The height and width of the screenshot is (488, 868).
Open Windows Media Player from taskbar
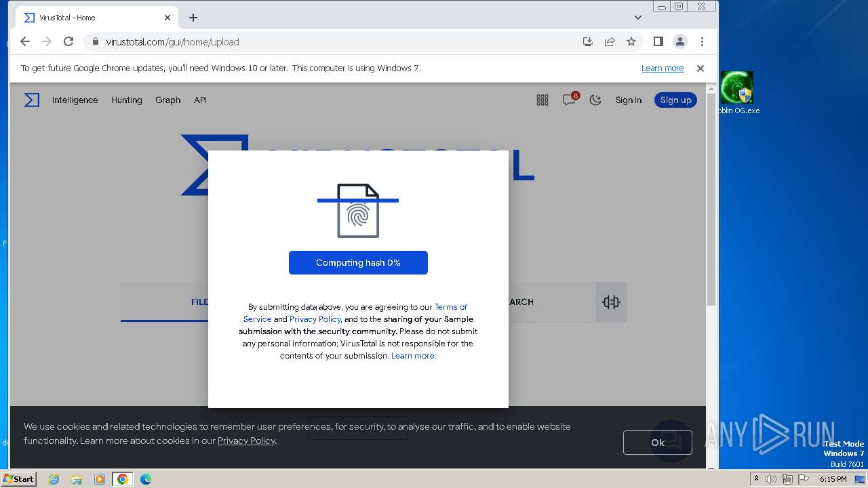pyautogui.click(x=100, y=479)
